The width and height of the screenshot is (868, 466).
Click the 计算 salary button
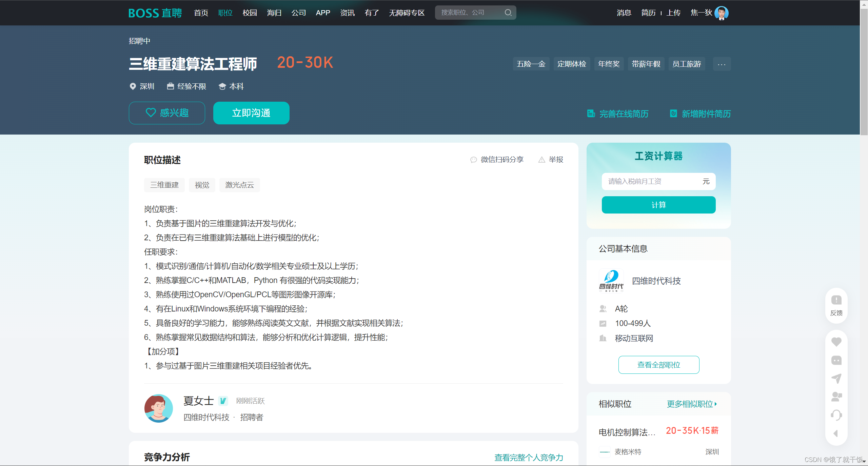658,205
